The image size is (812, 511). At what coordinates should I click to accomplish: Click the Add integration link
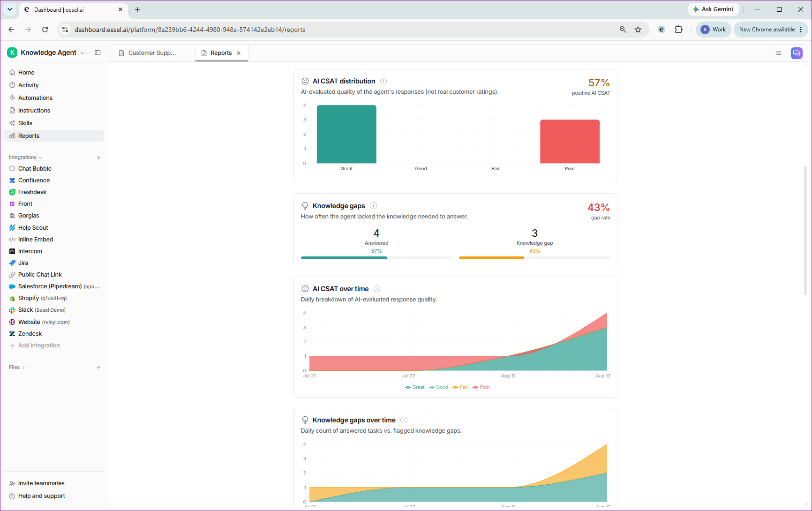(x=39, y=346)
